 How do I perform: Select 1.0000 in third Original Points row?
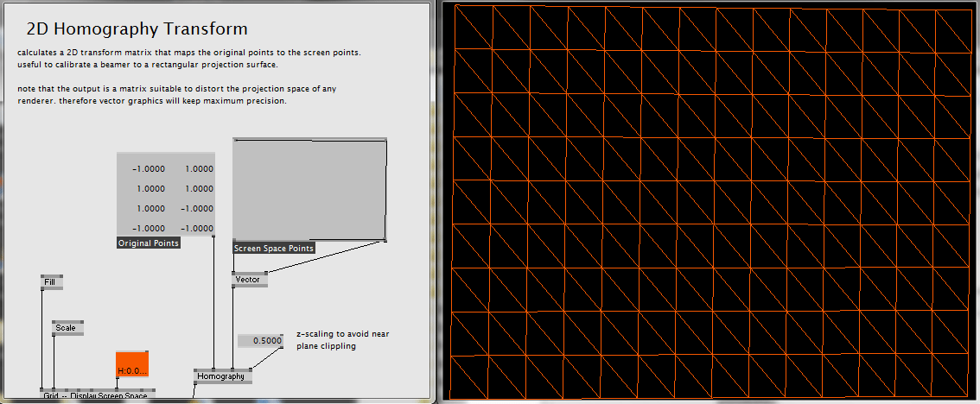click(150, 208)
